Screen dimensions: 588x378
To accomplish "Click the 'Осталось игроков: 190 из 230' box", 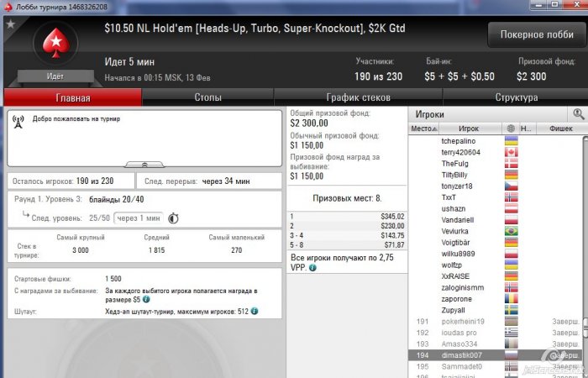I will (71, 181).
